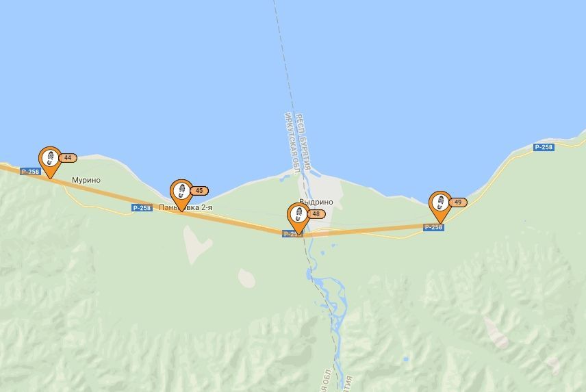Click the ИРКУТСКАЯ ОБЛ. border label

291,144
